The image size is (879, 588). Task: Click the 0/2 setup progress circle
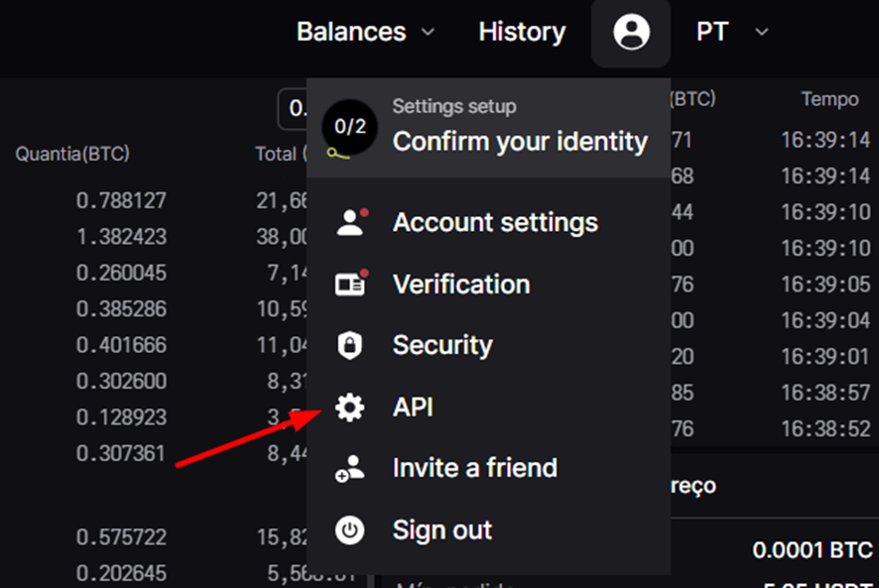[350, 127]
